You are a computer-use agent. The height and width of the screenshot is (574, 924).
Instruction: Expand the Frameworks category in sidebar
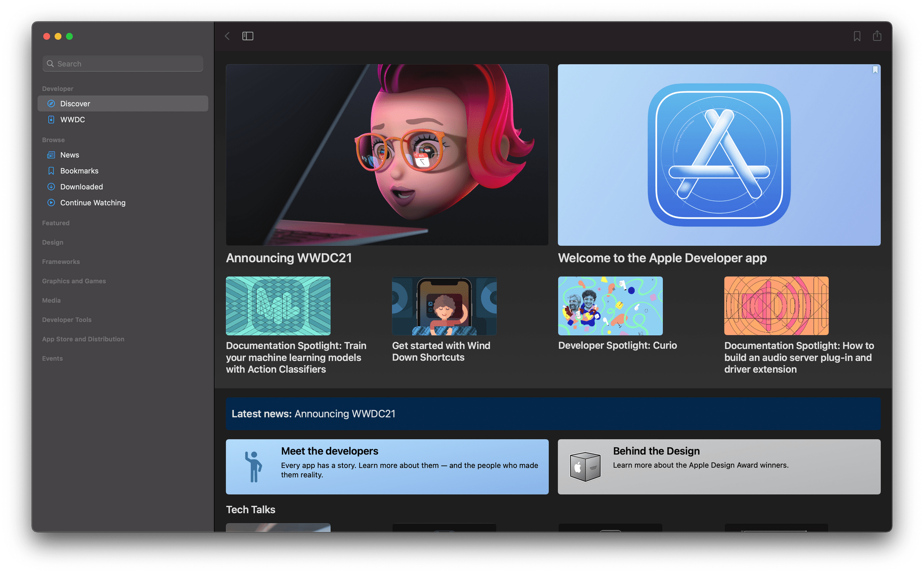click(x=61, y=261)
